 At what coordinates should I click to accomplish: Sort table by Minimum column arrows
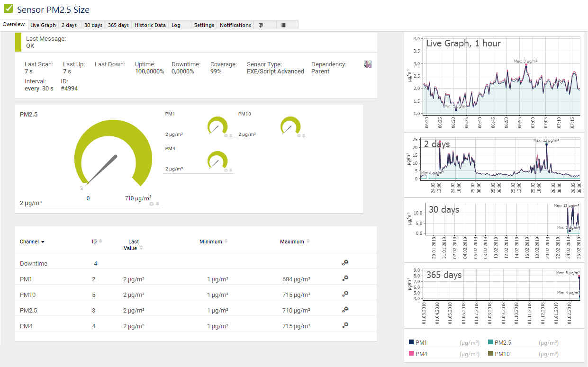click(x=226, y=242)
